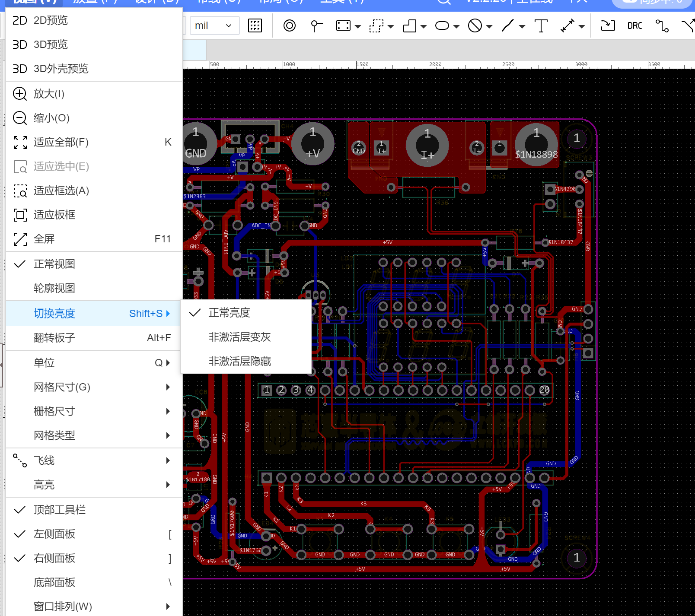Select 非激活层隐藏 from the submenu
The width and height of the screenshot is (695, 616).
click(239, 361)
